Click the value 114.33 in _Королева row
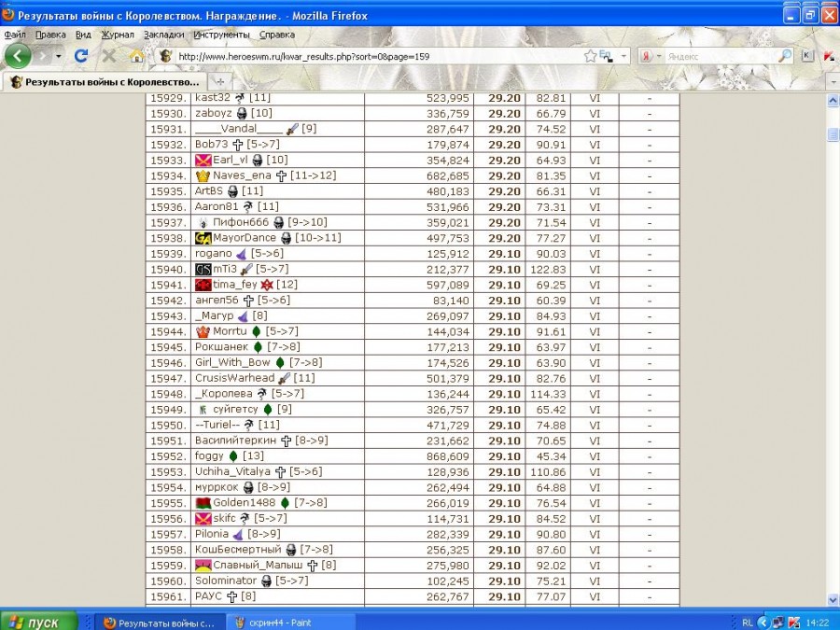The height and width of the screenshot is (630, 840). [548, 394]
